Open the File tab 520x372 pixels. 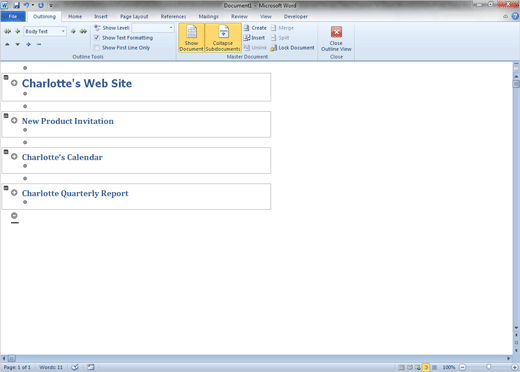(x=13, y=16)
